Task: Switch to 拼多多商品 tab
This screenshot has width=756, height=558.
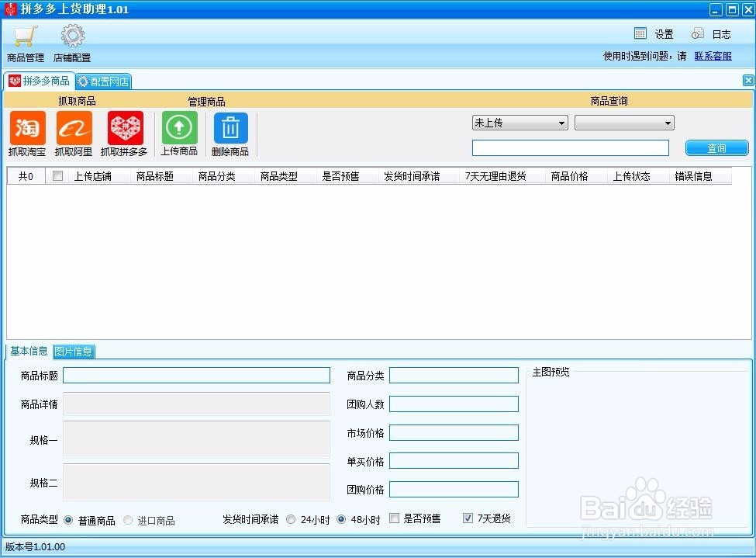Action: click(39, 81)
